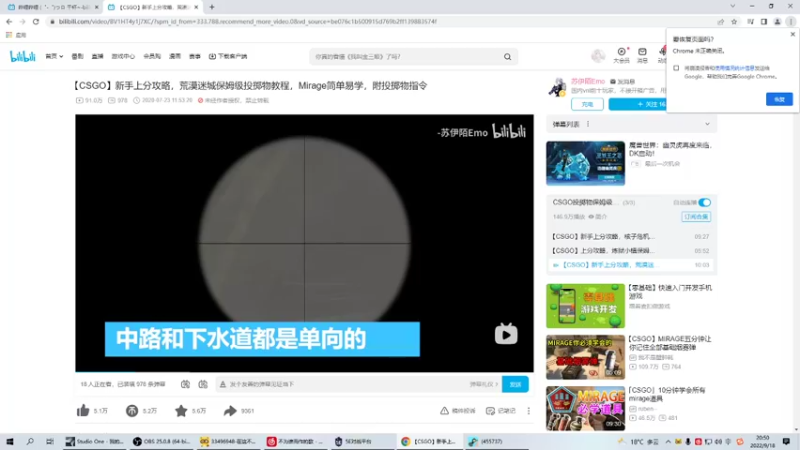Open 弹幕列表 three-dot options
The width and height of the screenshot is (800, 450).
(588, 124)
